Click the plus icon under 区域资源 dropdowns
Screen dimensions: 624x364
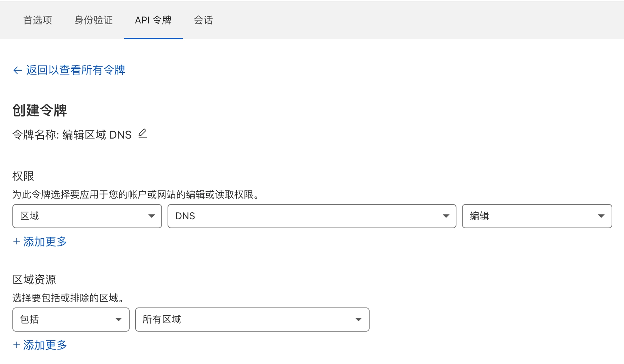tap(16, 345)
